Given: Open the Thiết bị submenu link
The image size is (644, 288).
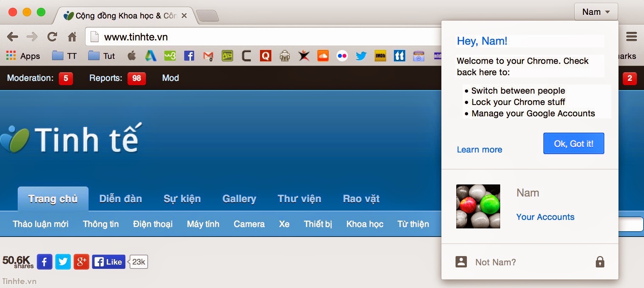Looking at the screenshot, I should [318, 224].
